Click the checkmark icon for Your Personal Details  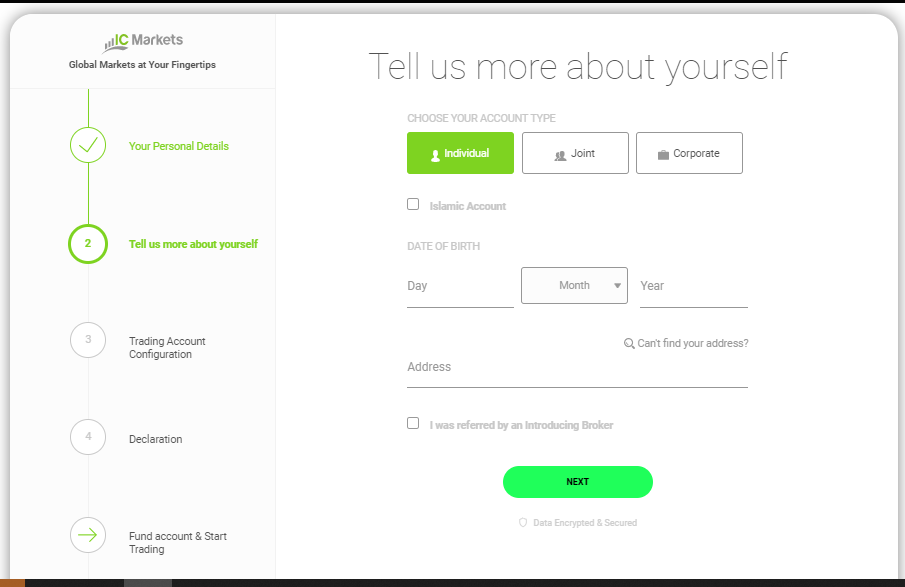[x=88, y=145]
